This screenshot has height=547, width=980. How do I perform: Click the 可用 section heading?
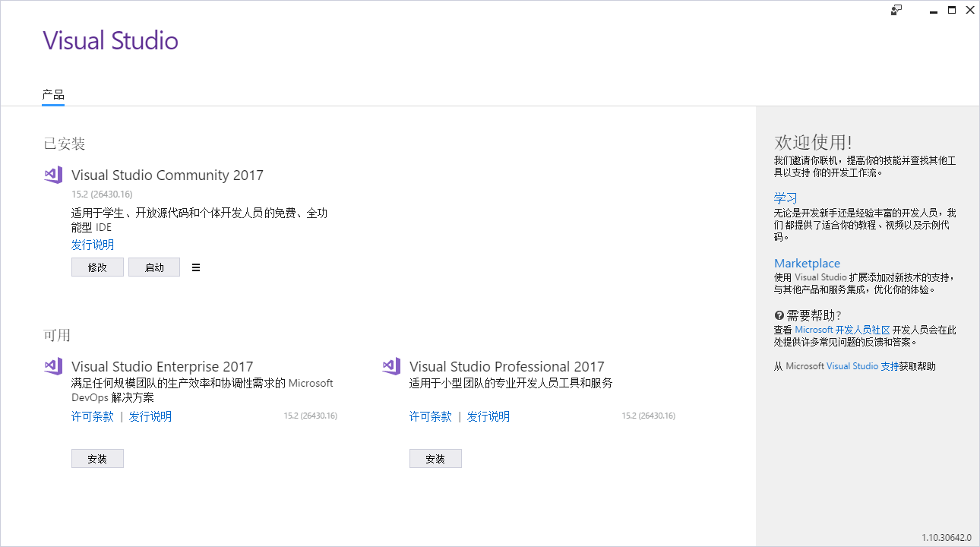(57, 335)
